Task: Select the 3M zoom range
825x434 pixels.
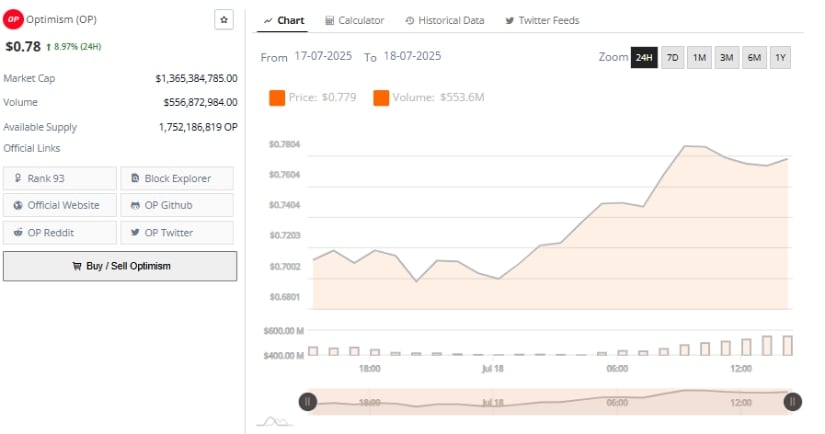Action: (727, 57)
